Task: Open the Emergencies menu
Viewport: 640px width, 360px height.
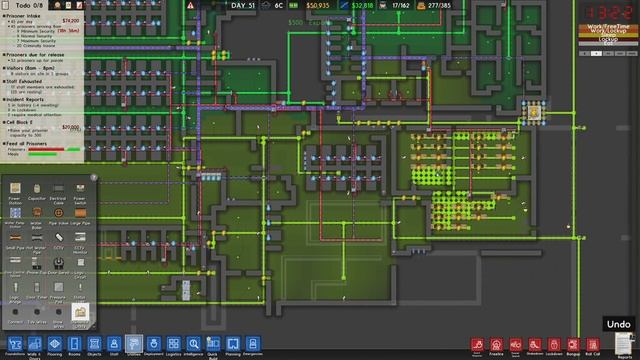Action: pyautogui.click(x=253, y=344)
